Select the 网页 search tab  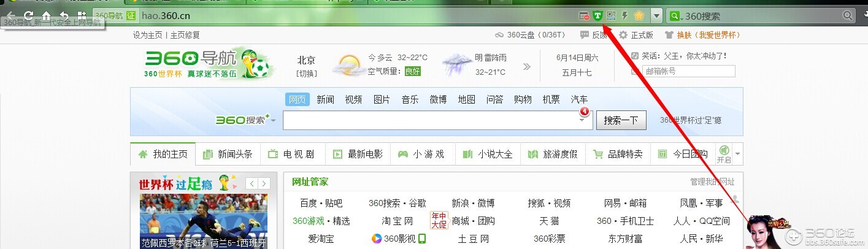[x=298, y=99]
